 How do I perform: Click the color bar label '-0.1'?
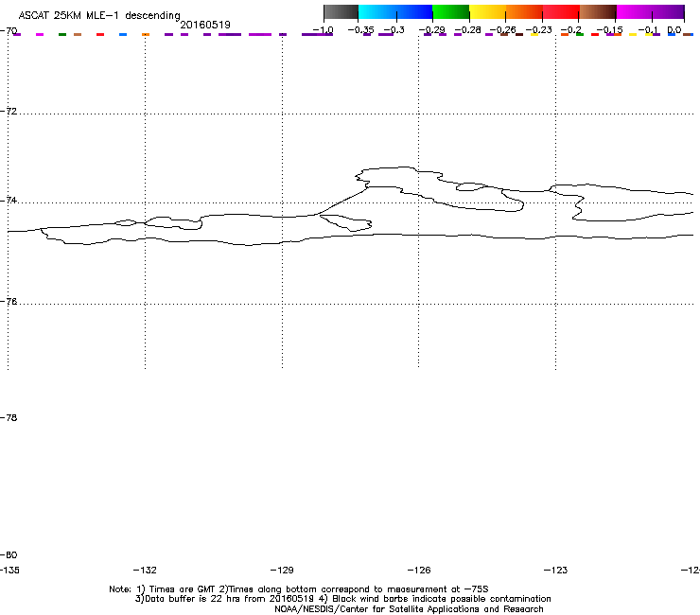pyautogui.click(x=648, y=30)
